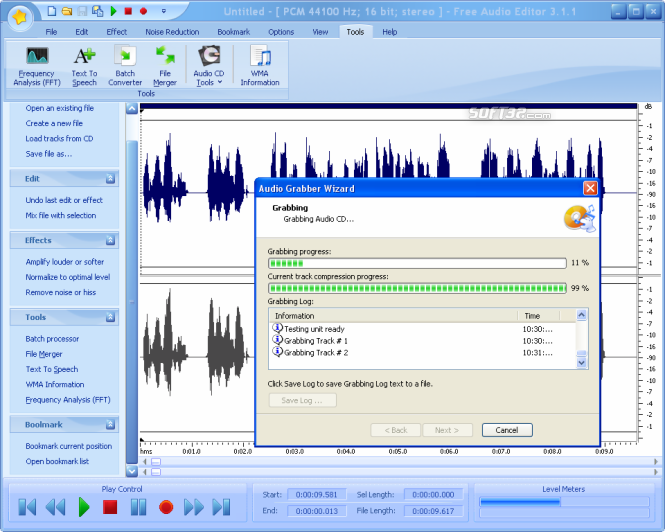Open the Help tab
Viewport: 665px width, 532px height.
pos(389,32)
